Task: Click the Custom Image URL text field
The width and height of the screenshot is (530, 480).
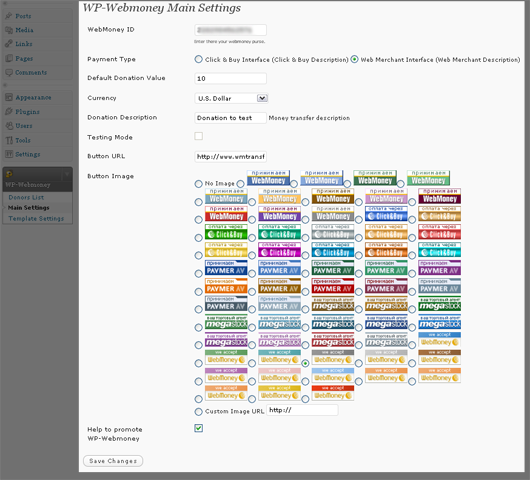Action: pos(302,410)
